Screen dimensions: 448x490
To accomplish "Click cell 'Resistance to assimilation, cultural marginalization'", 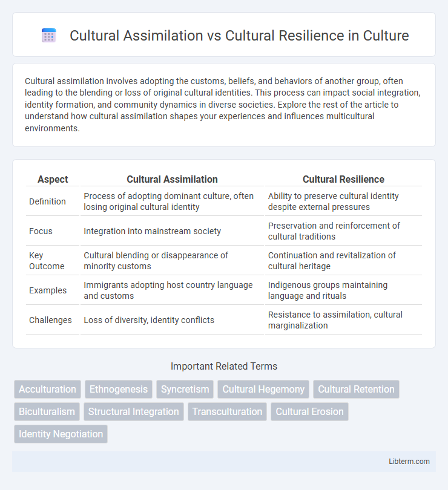I will [x=343, y=320].
